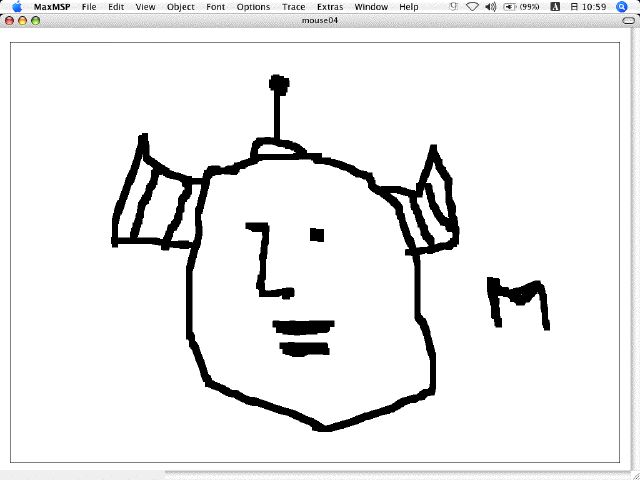Minimize the mouse04 window
Viewport: 640px width, 480px height.
pos(22,20)
